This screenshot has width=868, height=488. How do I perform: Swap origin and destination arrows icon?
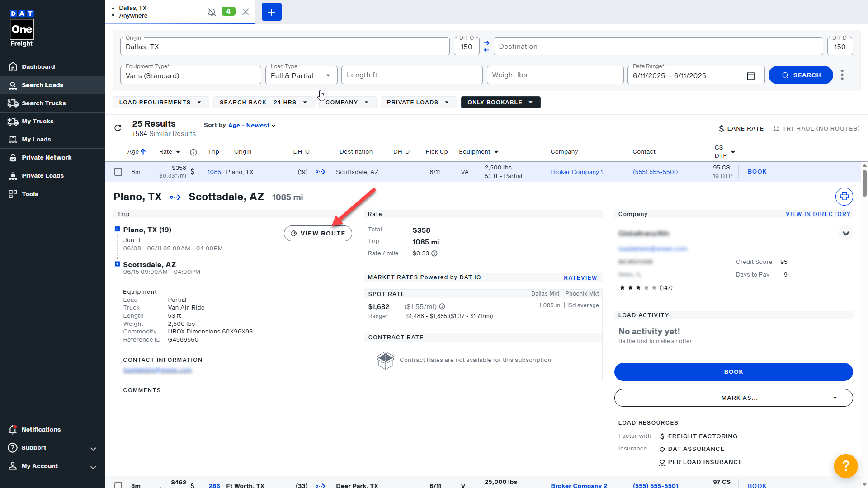(486, 47)
